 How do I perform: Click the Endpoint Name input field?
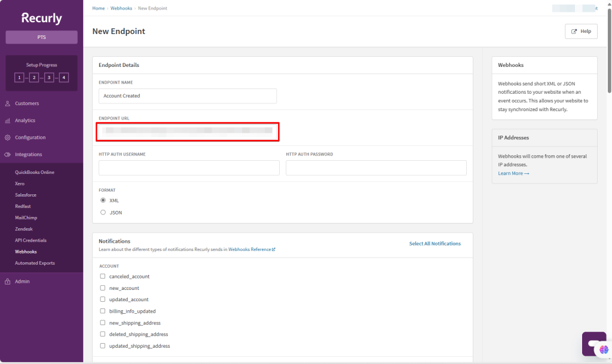click(188, 96)
